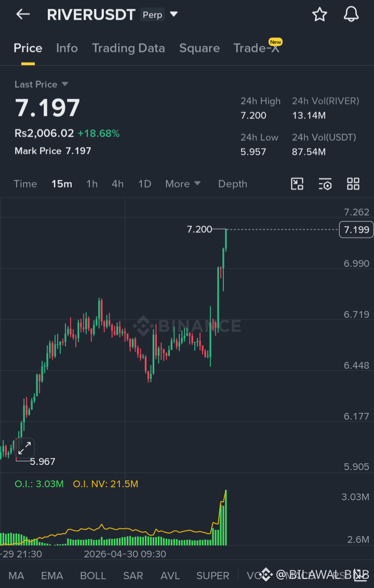Image resolution: width=374 pixels, height=588 pixels.
Task: Open the RIVERUSDT pair selector dropdown
Action: (x=173, y=15)
